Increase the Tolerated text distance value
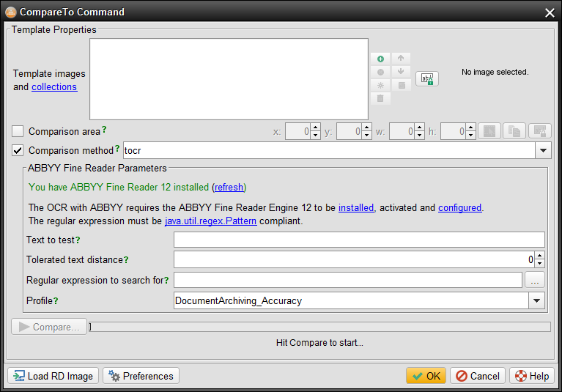 [x=540, y=256]
